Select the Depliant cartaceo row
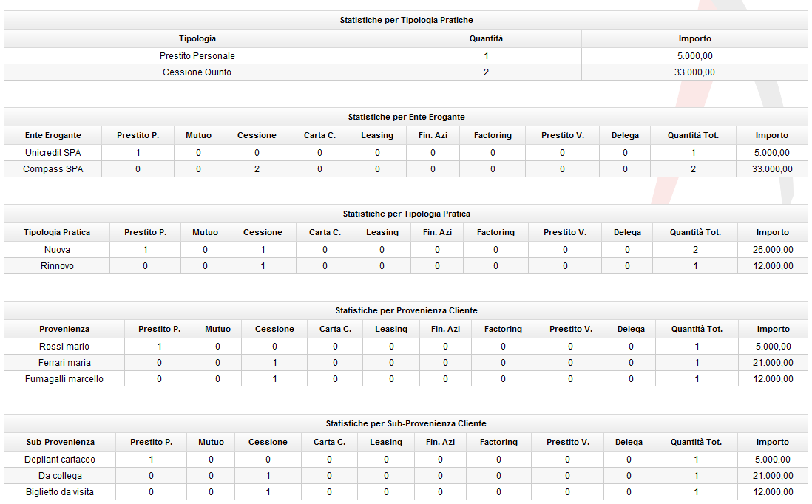Image resolution: width=812 pixels, height=504 pixels. click(x=406, y=460)
